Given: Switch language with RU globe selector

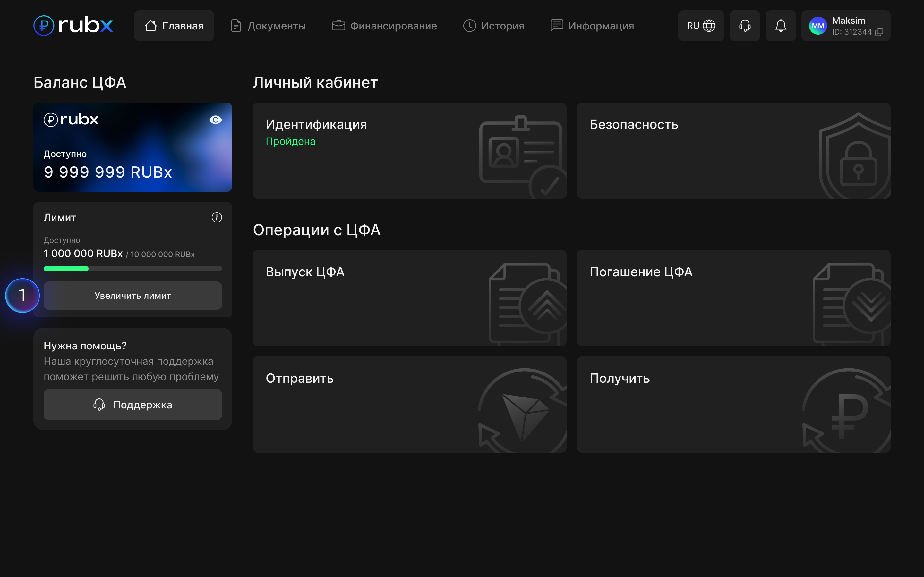Looking at the screenshot, I should [x=701, y=26].
